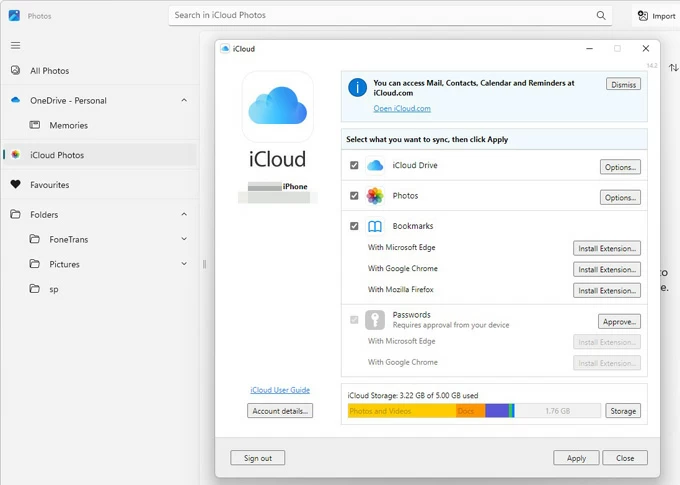The width and height of the screenshot is (680, 485).
Task: Click the iCloud Drive cloud icon
Action: 375,166
